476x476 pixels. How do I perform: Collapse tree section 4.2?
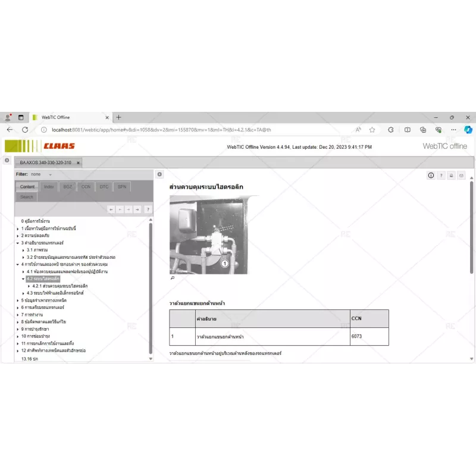[x=23, y=278]
